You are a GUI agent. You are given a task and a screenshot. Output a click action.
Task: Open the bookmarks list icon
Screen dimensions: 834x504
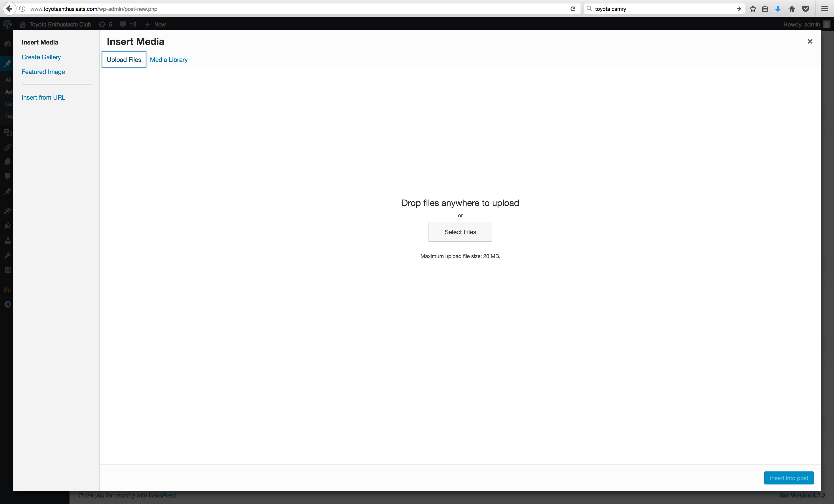coord(765,9)
